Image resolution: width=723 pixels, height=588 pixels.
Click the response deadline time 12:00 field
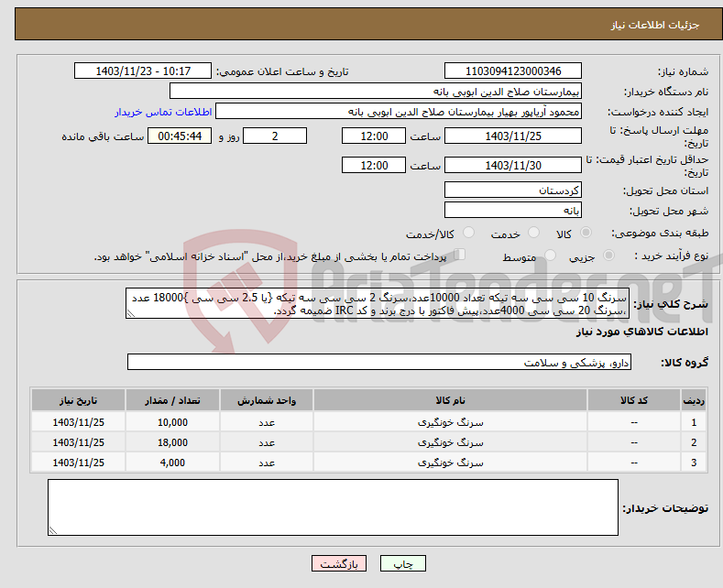(x=374, y=136)
